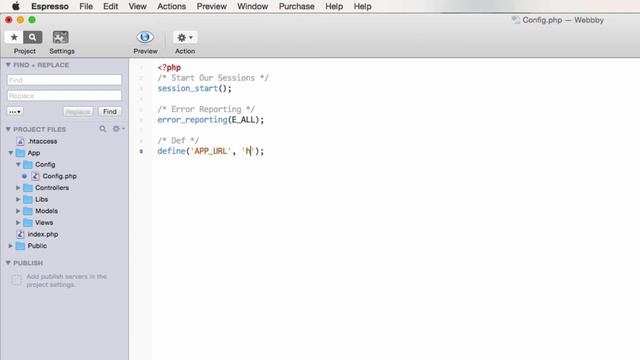Click the Find button
This screenshot has width=640, height=360.
pos(109,111)
